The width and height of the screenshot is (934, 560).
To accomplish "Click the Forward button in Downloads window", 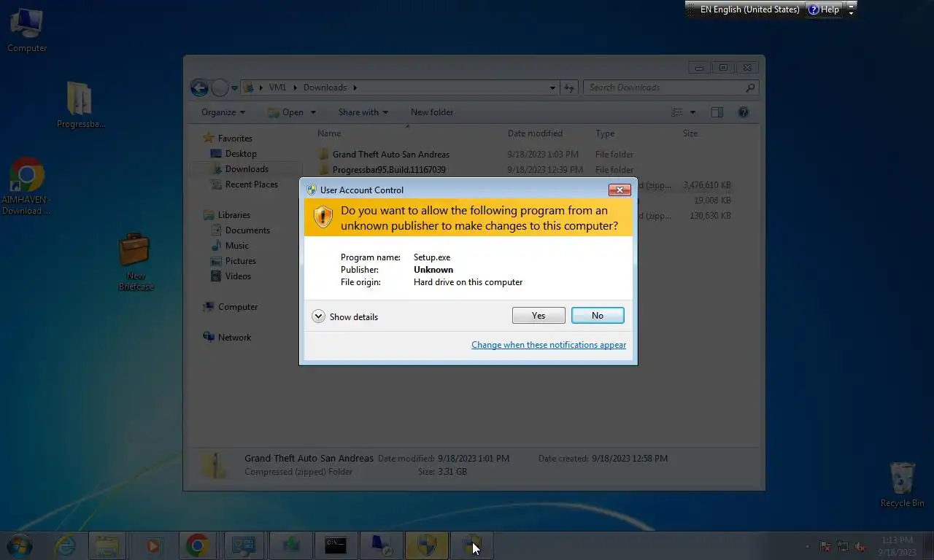I will tap(220, 87).
